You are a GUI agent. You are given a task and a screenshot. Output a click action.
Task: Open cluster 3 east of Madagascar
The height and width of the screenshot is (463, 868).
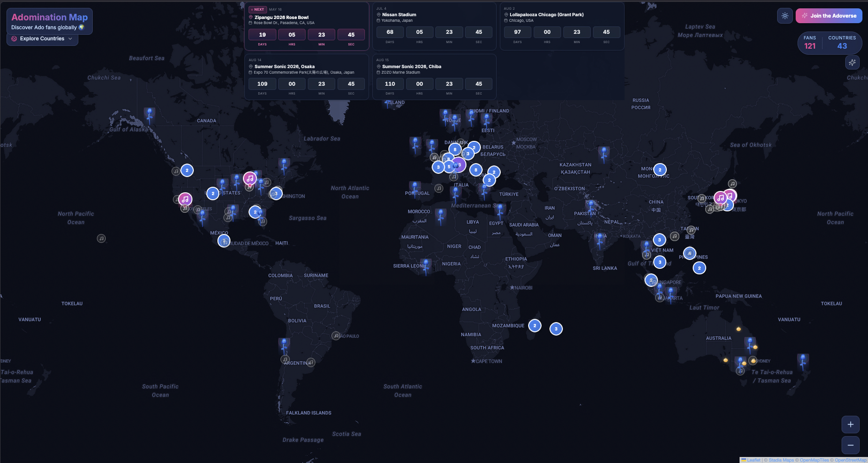[x=556, y=329]
